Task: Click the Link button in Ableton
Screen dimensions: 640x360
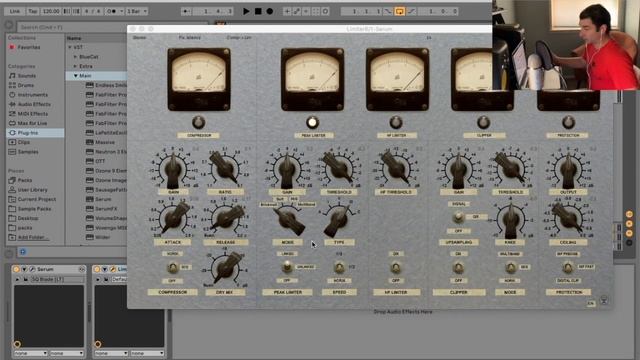Action: point(14,11)
